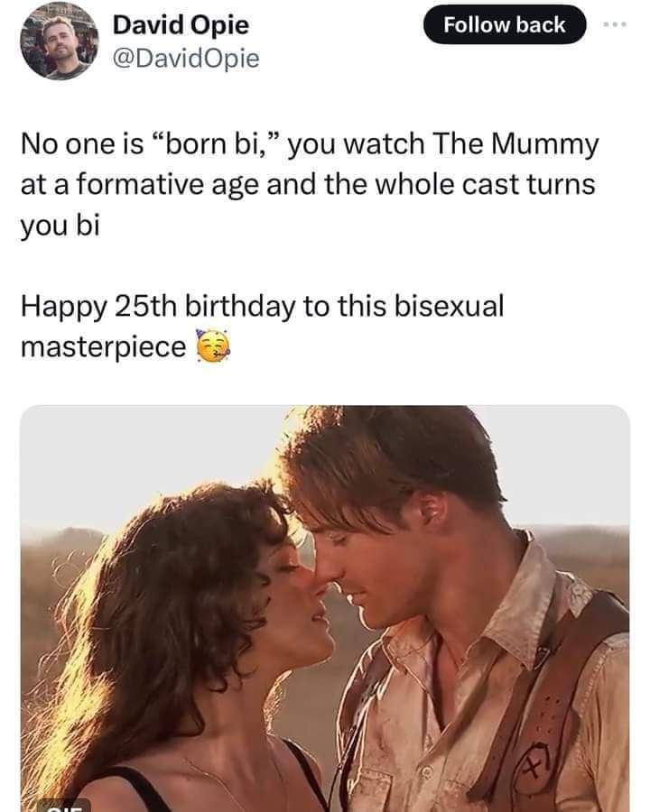Click David Opie's profile avatar
This screenshot has height=812, width=650.
[x=59, y=41]
